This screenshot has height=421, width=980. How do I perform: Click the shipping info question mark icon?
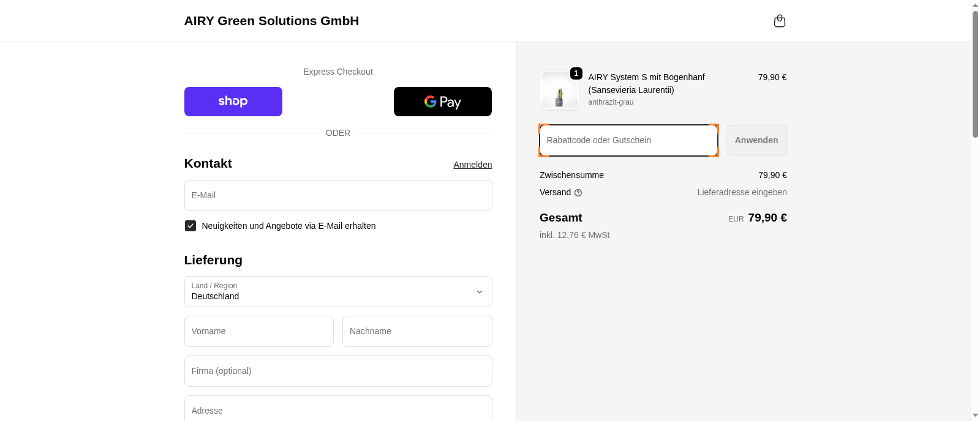pyautogui.click(x=578, y=193)
